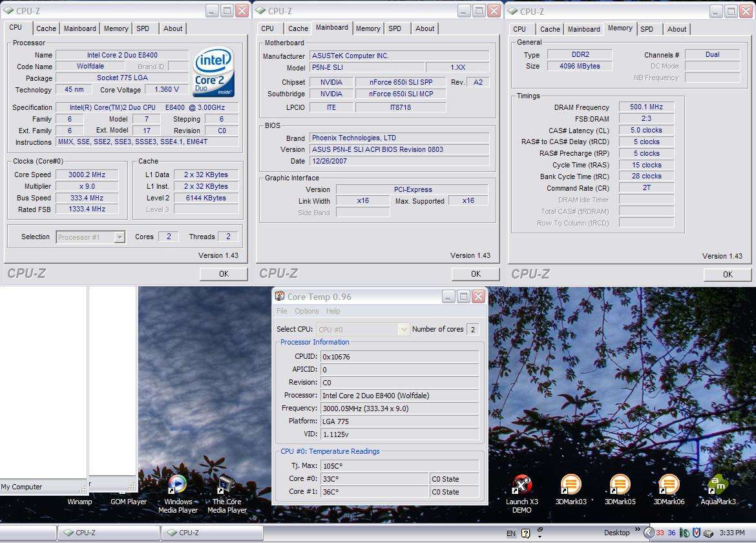Viewport: 756px width, 543px height.
Task: Click the Memory CPU-Z window's title icon
Action: (x=512, y=11)
